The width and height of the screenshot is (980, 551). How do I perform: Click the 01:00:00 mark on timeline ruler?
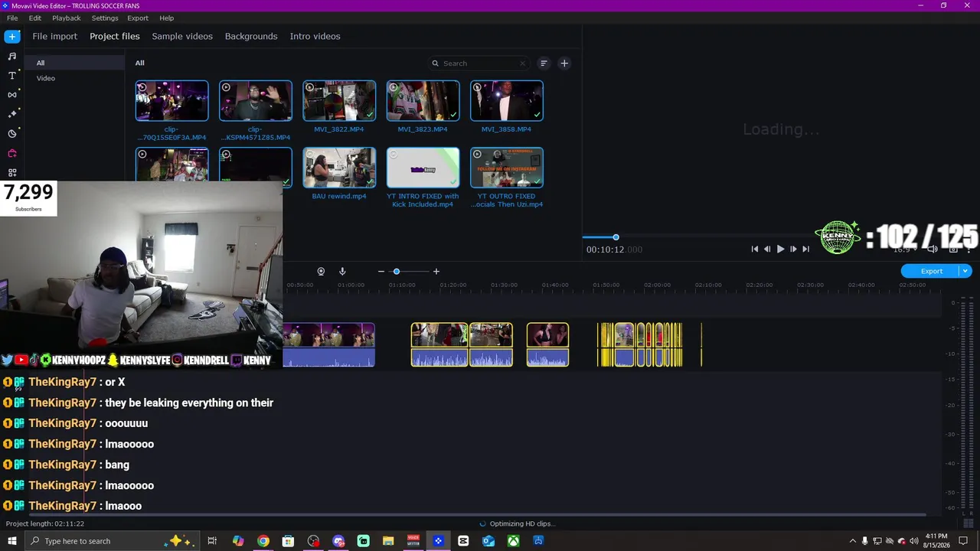(351, 285)
